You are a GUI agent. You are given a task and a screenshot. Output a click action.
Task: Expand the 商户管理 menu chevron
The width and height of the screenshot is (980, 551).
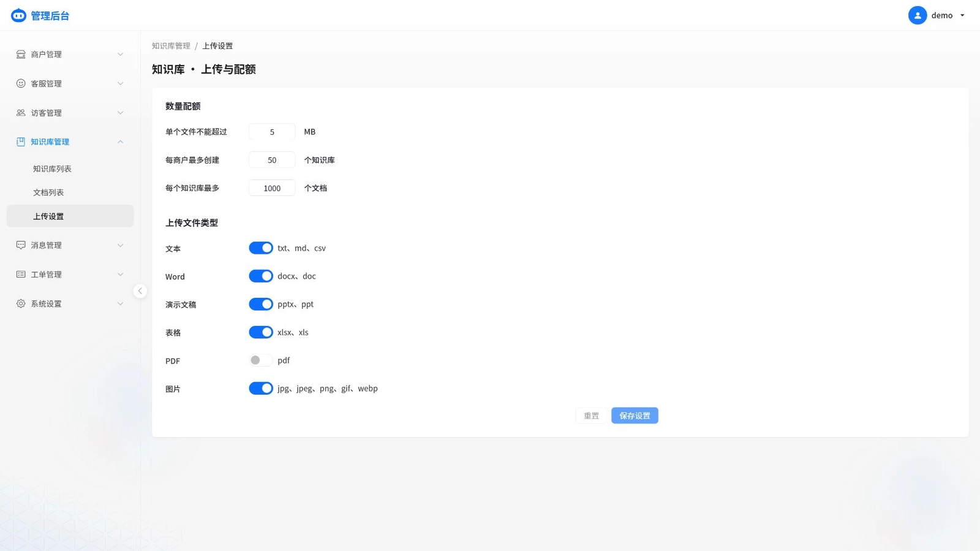[x=120, y=54]
